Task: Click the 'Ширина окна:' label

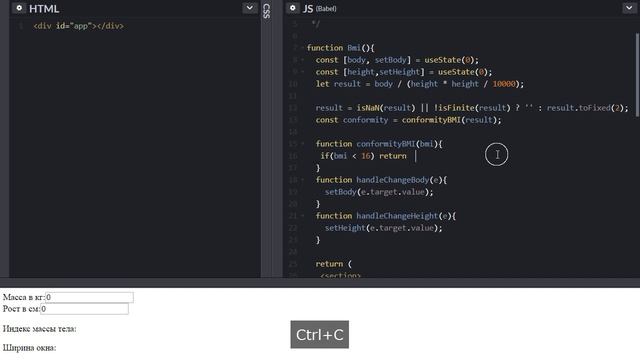Action: tap(29, 348)
